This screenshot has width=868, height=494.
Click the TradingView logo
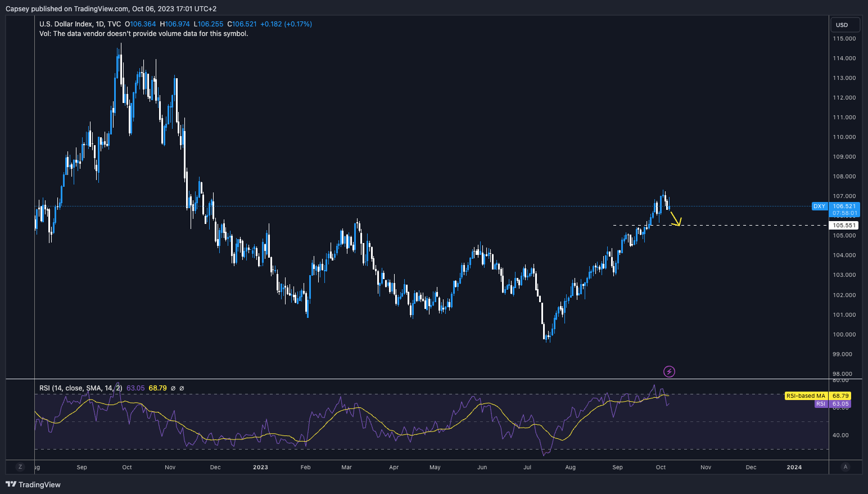pyautogui.click(x=33, y=484)
